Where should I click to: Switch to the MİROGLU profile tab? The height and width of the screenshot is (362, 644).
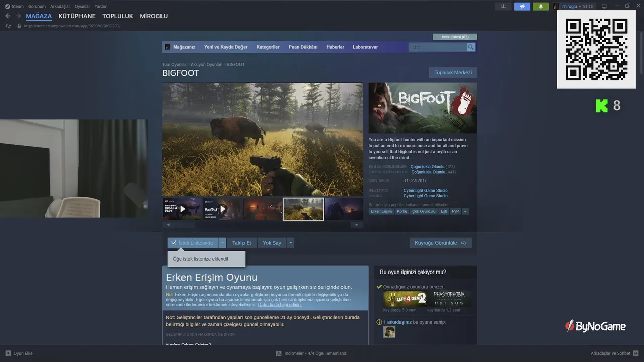click(154, 16)
